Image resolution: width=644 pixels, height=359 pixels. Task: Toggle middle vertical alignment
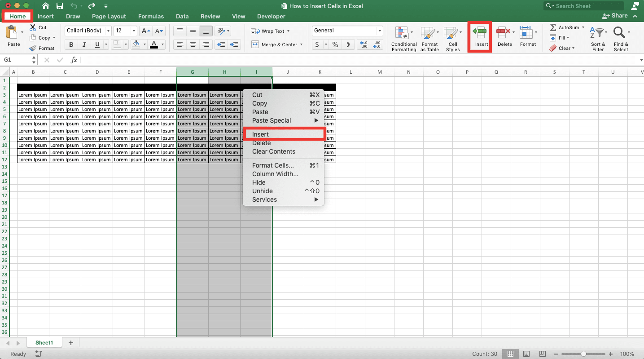point(193,31)
